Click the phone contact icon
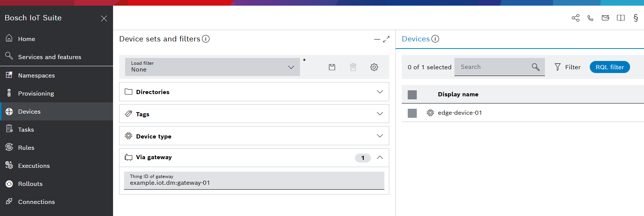The height and width of the screenshot is (216, 644). click(x=590, y=18)
